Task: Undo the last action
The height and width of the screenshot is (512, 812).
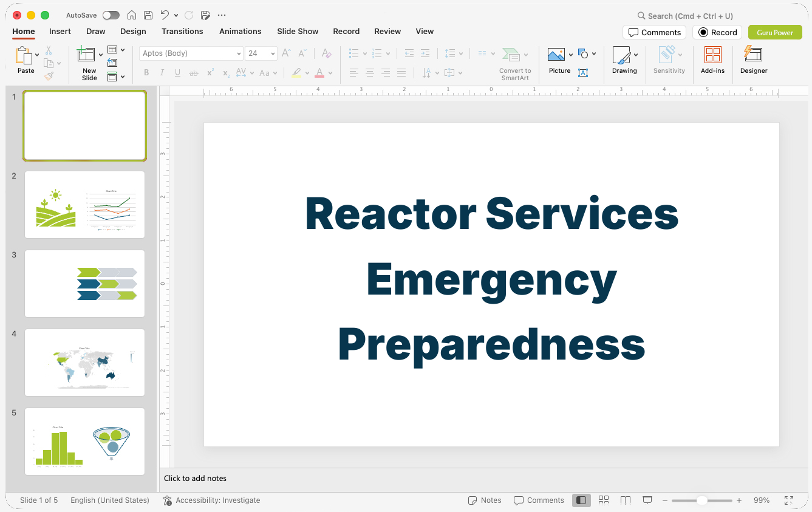Action: pos(165,15)
